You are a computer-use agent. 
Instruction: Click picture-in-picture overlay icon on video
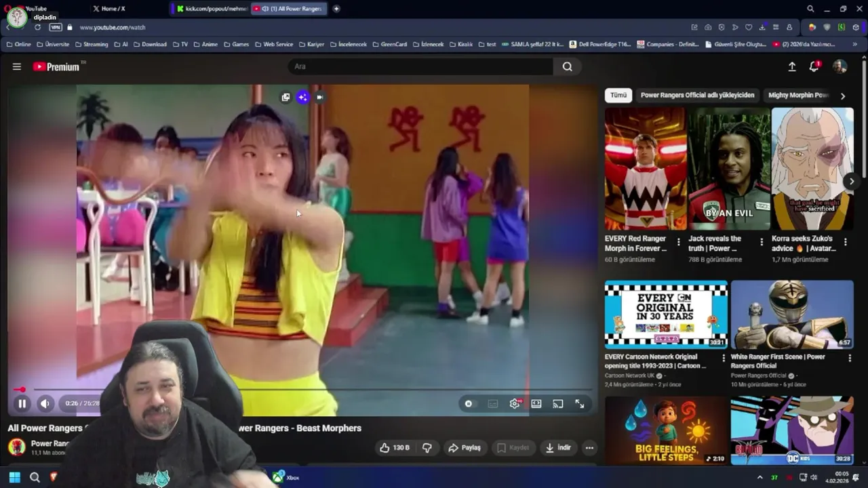click(285, 98)
